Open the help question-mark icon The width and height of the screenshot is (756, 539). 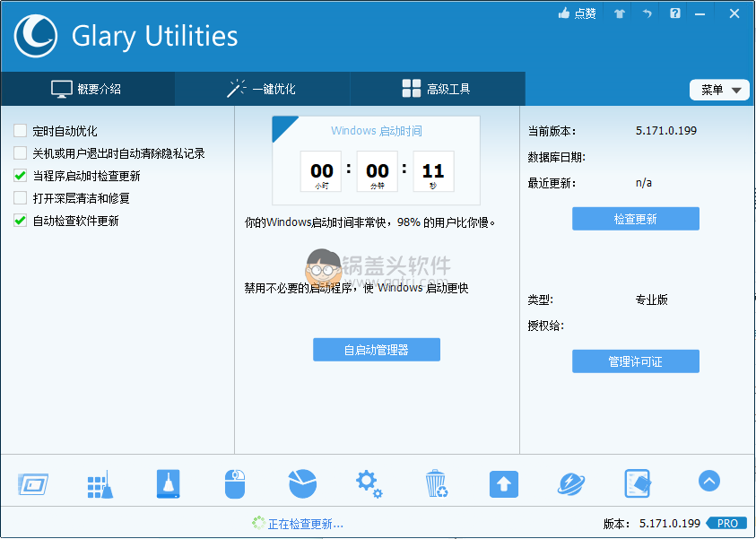[675, 13]
